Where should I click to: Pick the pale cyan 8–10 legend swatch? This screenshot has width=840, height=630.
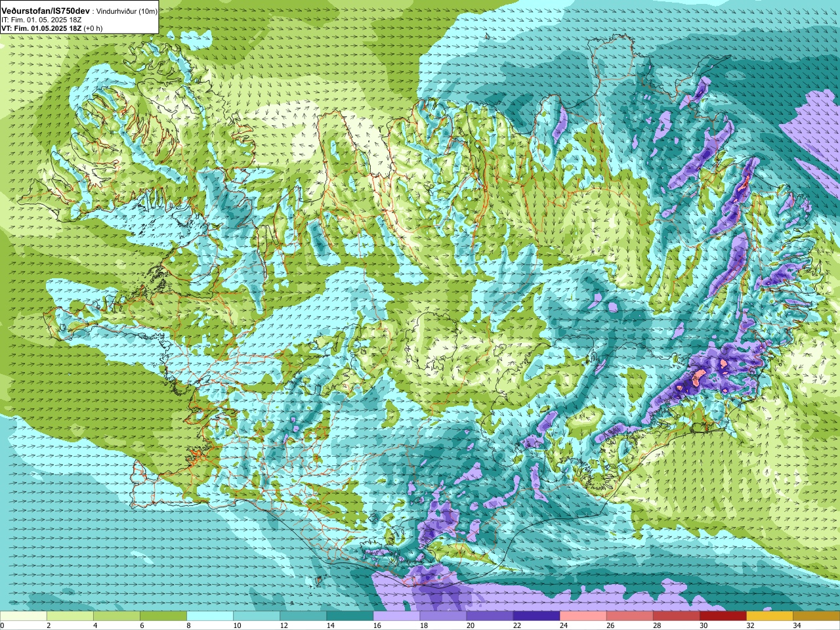tap(210, 616)
